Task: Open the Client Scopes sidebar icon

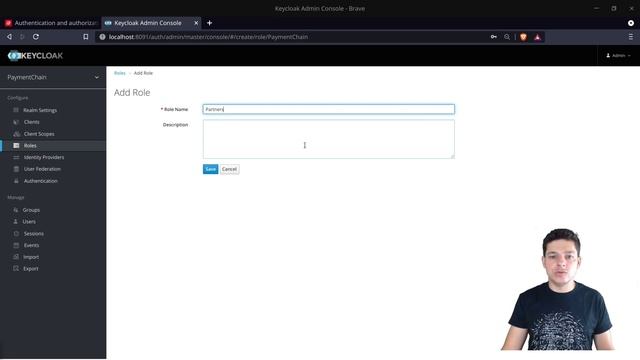Action: click(x=16, y=134)
